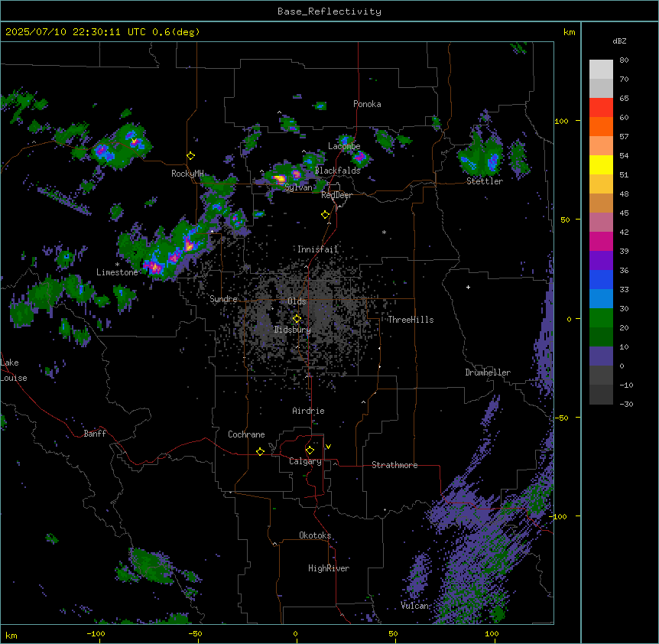Screen dimensions: 659x644
Task: Click the Okotoks label
Action: click(315, 535)
